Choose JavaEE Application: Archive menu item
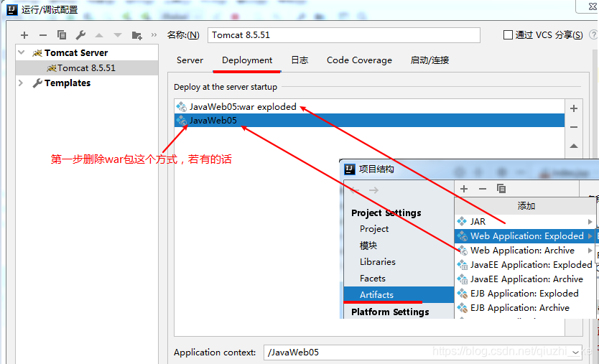Image resolution: width=599 pixels, height=364 pixels. pyautogui.click(x=525, y=279)
